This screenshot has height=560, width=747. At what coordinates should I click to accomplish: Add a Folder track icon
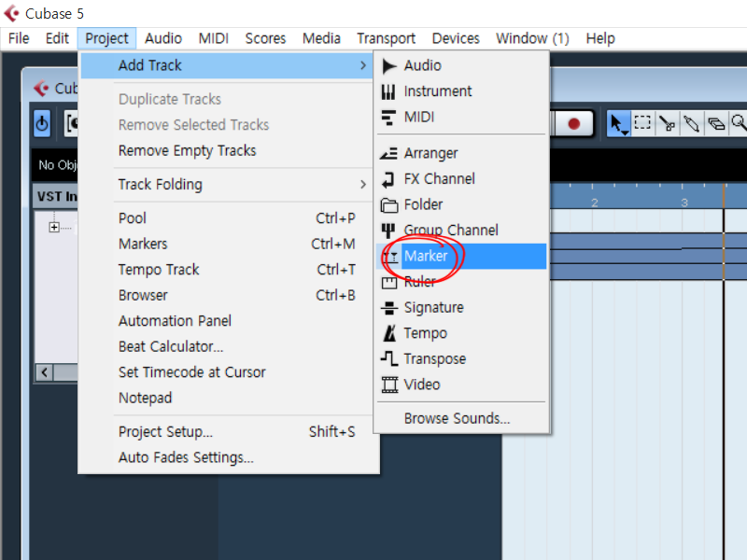point(389,205)
